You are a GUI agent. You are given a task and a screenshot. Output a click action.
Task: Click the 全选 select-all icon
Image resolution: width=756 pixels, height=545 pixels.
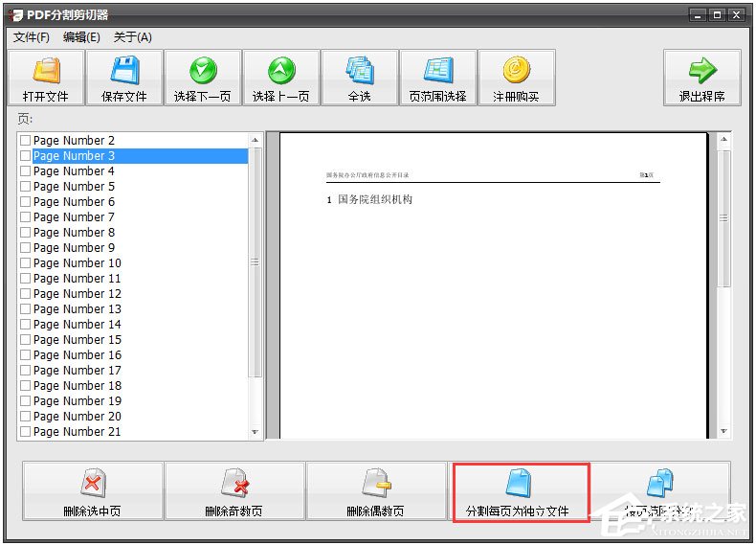(360, 71)
